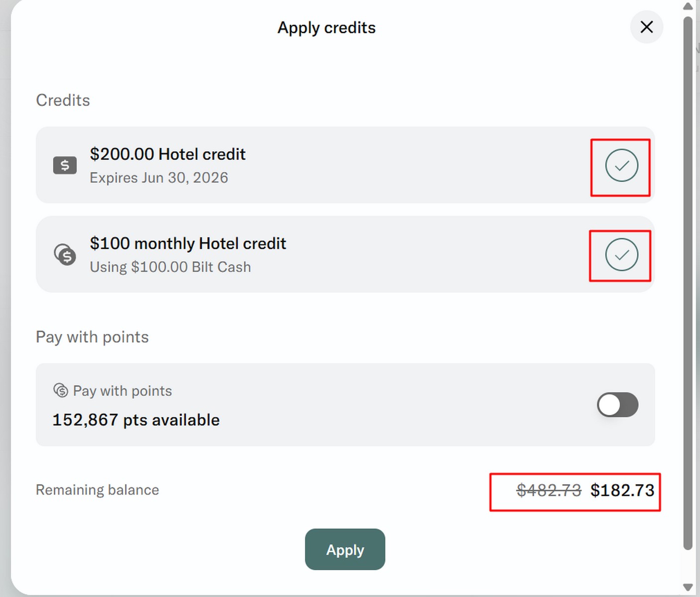Click the "$200.00 Hotel credit" title text
Image resolution: width=700 pixels, height=597 pixels.
168,154
